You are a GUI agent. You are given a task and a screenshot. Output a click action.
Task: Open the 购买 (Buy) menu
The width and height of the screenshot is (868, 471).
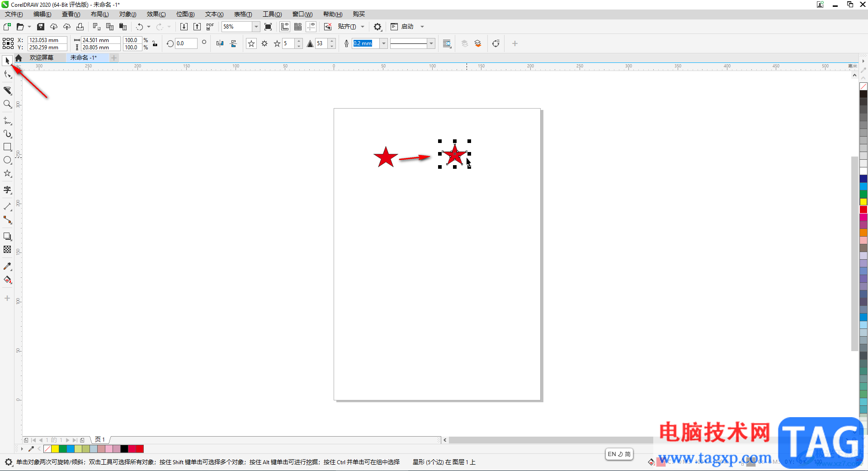359,14
